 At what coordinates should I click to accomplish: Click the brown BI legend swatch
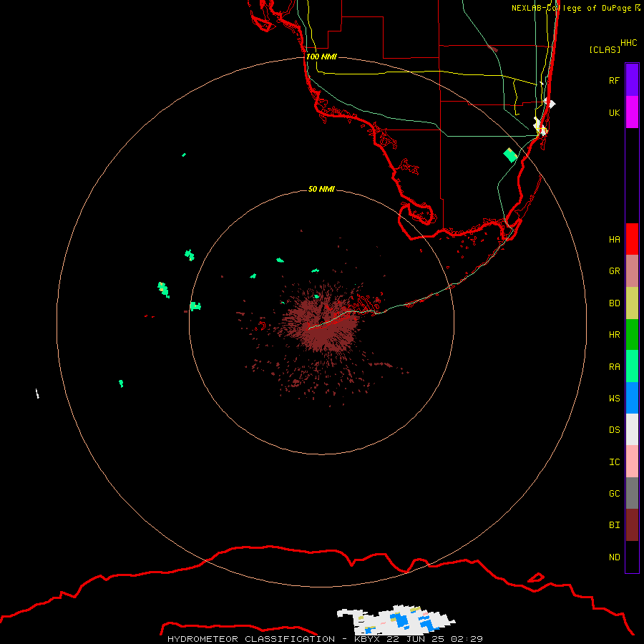point(632,525)
